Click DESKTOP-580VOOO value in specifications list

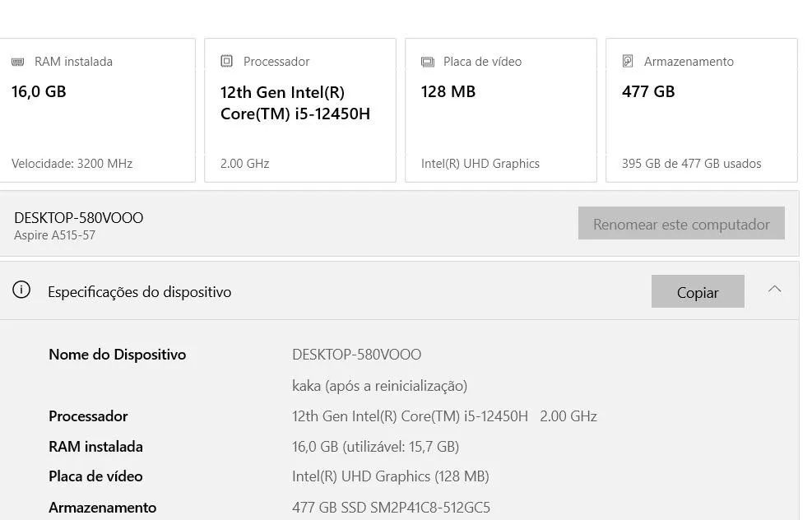pyautogui.click(x=356, y=355)
